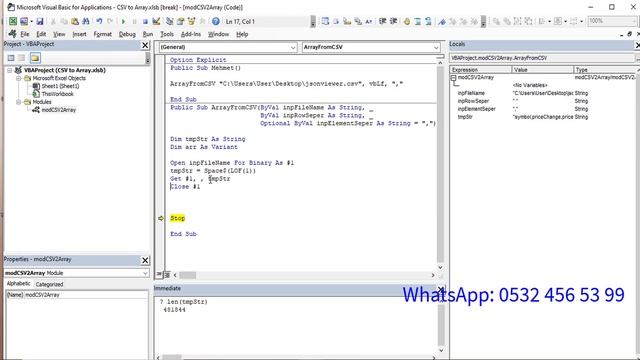Open the (General) object dropdown
640x360 pixels.
pyautogui.click(x=293, y=47)
